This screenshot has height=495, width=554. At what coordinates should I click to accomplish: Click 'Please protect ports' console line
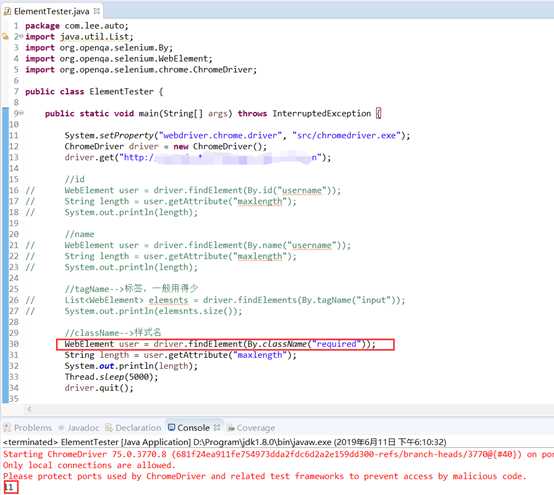click(265, 476)
